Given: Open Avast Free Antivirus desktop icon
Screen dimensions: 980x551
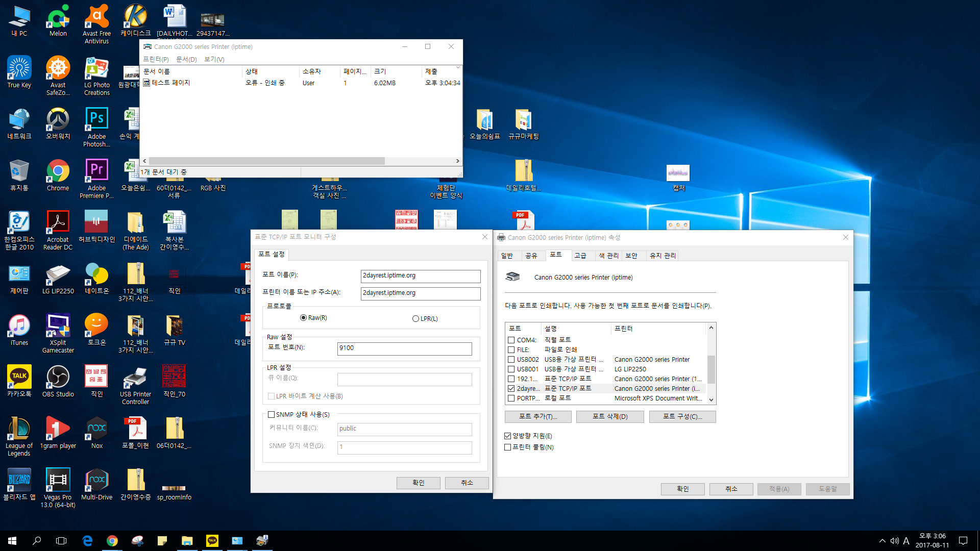Looking at the screenshot, I should tap(96, 24).
